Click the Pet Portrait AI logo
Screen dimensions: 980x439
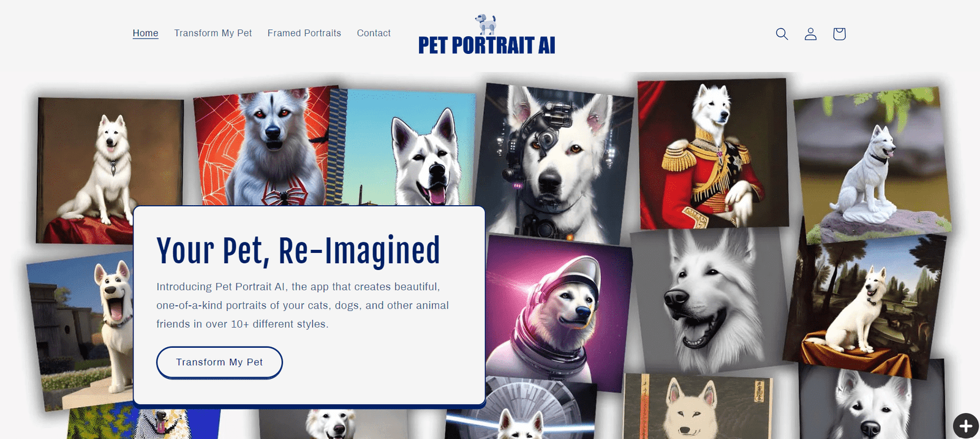pyautogui.click(x=487, y=45)
